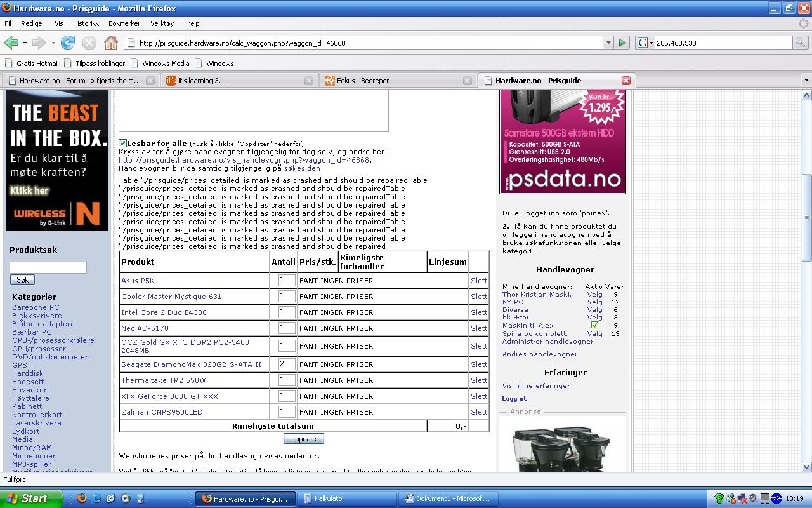Reload the page with refresh icon
The height and width of the screenshot is (508, 812).
[68, 43]
